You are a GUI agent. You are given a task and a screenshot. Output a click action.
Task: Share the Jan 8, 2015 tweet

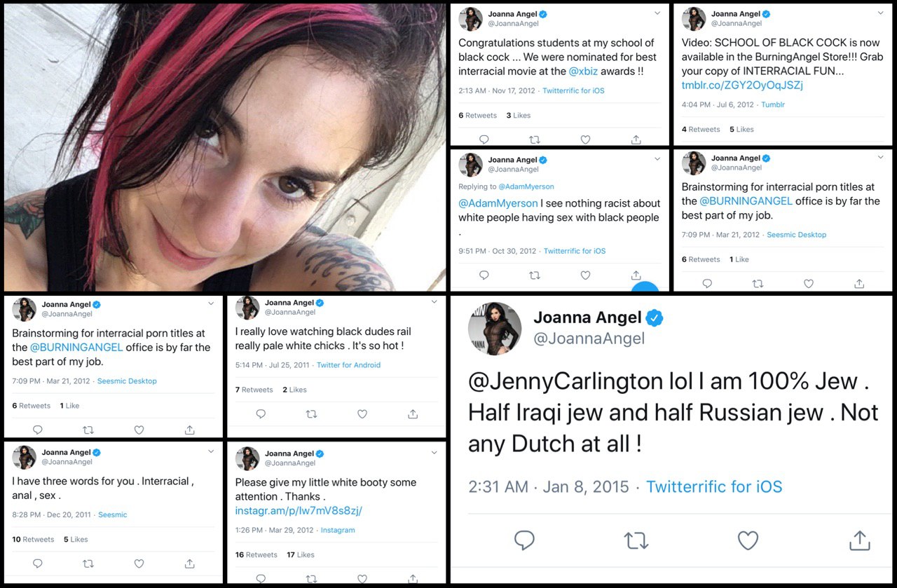(859, 540)
